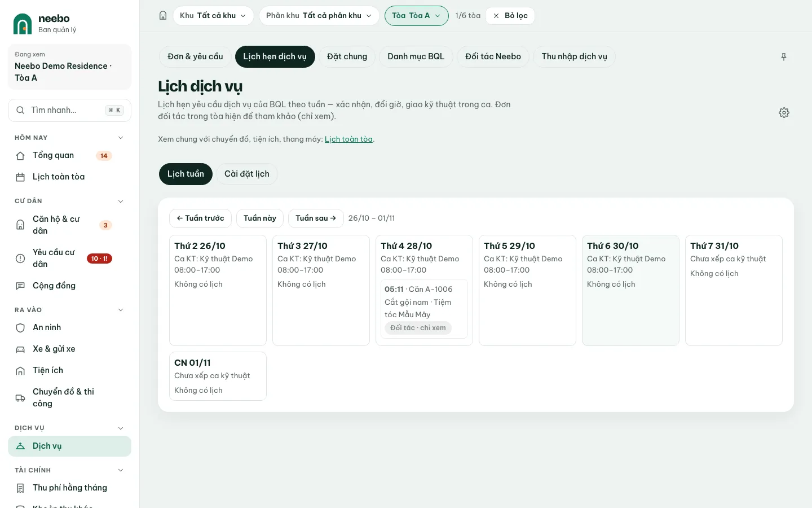The image size is (812, 508).
Task: Click the pin icon at top right
Action: [784, 57]
